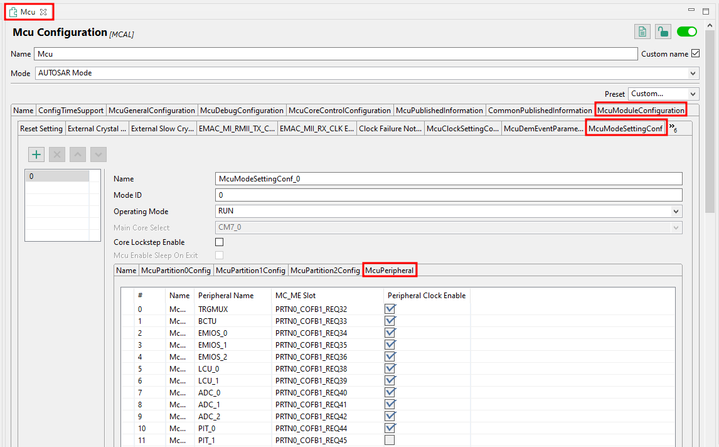The width and height of the screenshot is (719, 447).
Task: Open the Reset Setting sub-tab
Action: (x=41, y=129)
